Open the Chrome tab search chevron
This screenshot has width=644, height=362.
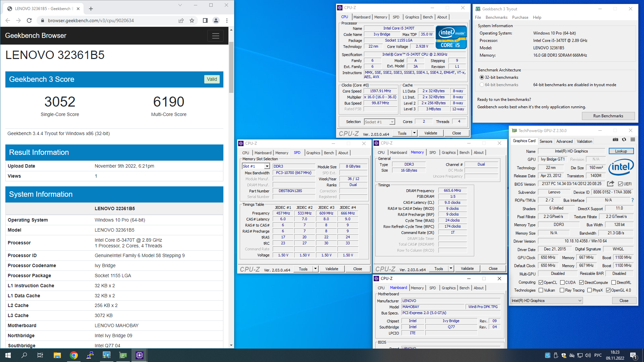(180, 5)
